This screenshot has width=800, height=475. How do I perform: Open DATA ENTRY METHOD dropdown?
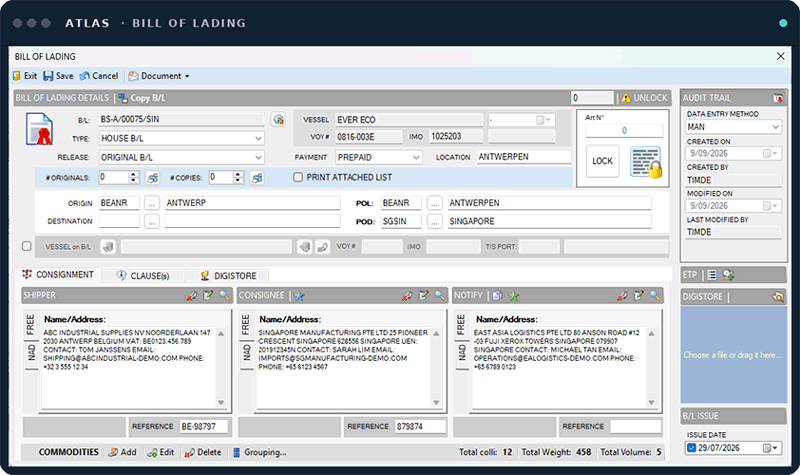[776, 127]
